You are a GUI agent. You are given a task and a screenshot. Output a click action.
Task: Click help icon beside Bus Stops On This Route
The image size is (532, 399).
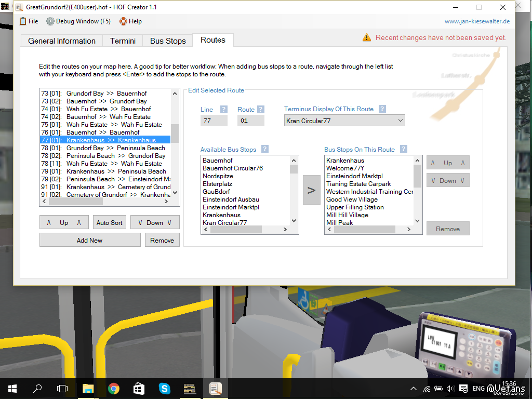click(x=403, y=150)
